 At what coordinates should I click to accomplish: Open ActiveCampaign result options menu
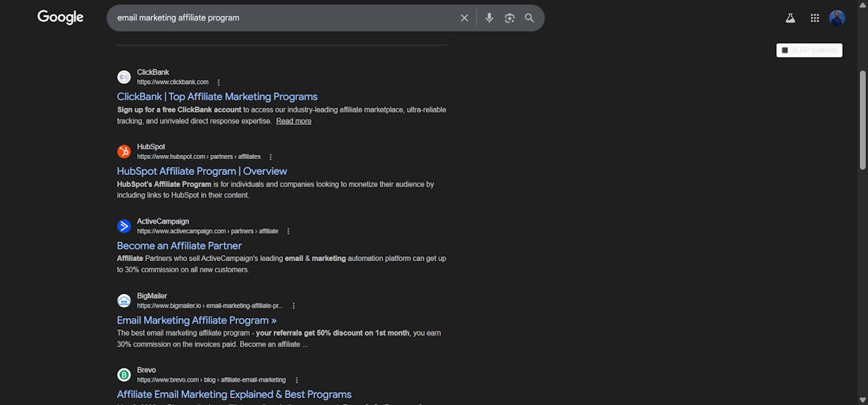288,231
